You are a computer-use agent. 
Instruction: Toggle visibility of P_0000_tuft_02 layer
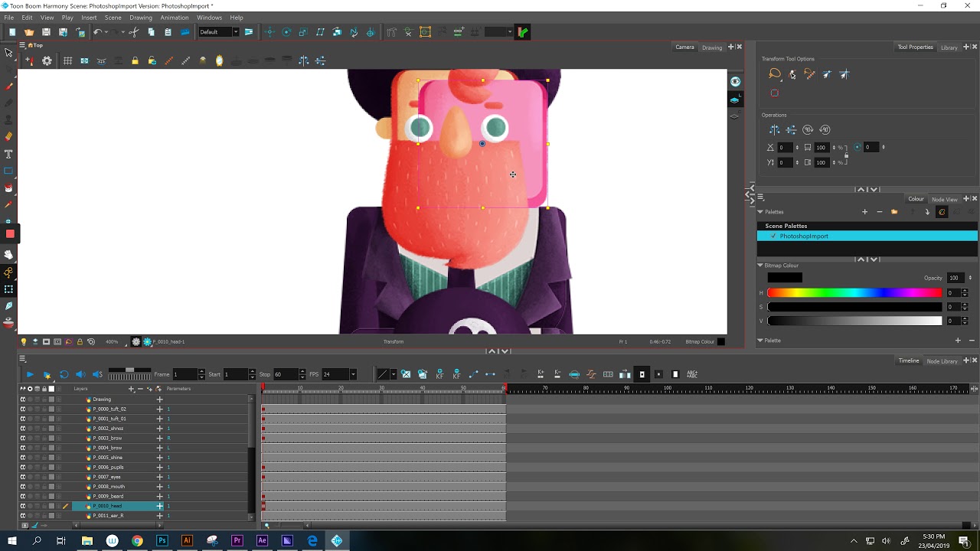[x=23, y=409]
